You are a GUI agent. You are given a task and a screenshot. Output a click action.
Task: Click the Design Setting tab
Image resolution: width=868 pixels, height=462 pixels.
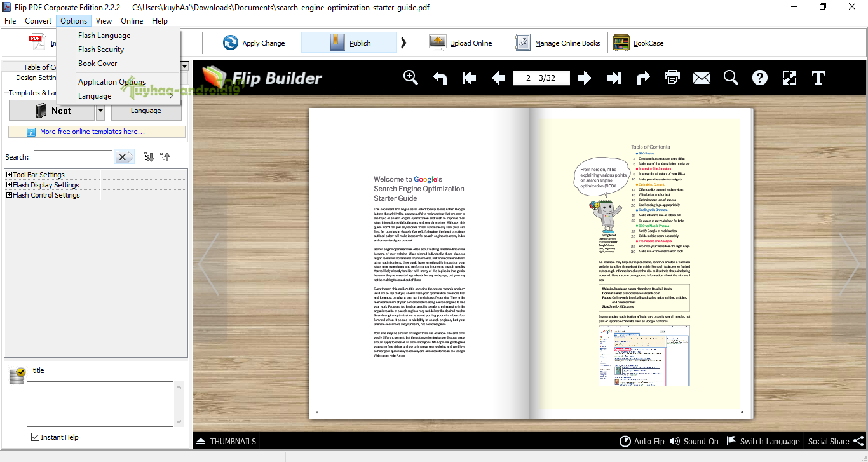coord(36,78)
